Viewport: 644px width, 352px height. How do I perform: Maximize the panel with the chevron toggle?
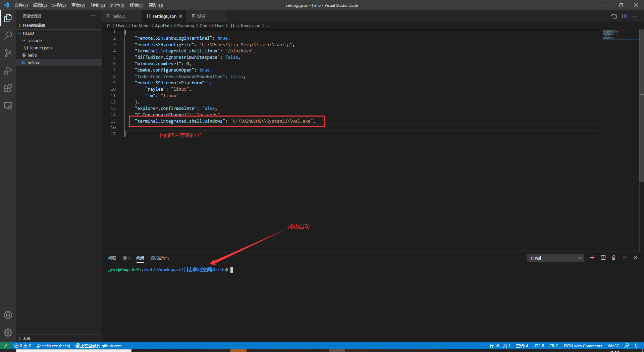[625, 258]
